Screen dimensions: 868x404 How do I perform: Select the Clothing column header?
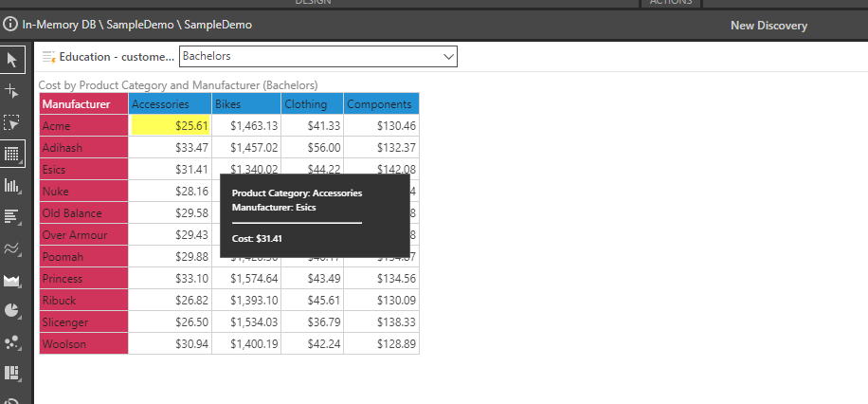click(x=312, y=104)
